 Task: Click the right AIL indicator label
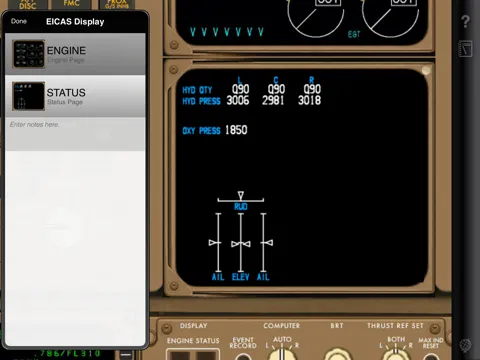point(263,277)
